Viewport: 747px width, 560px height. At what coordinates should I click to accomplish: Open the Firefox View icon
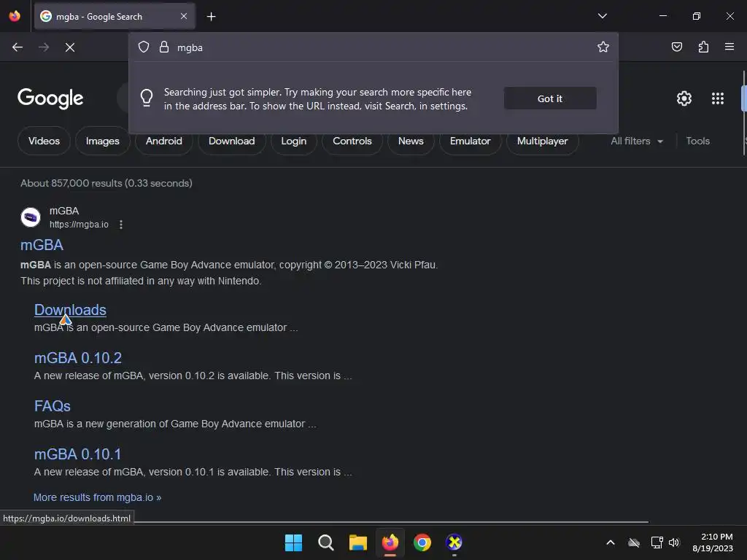click(15, 16)
